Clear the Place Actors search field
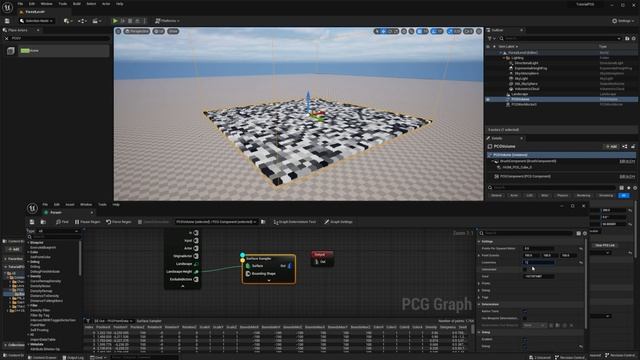 click(7, 38)
